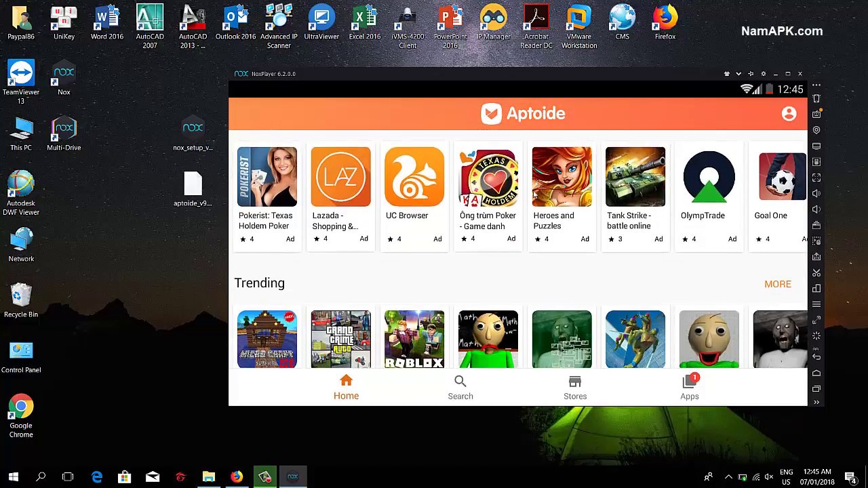Select UniKey desktop shortcut
868x488 pixels.
pos(64,23)
